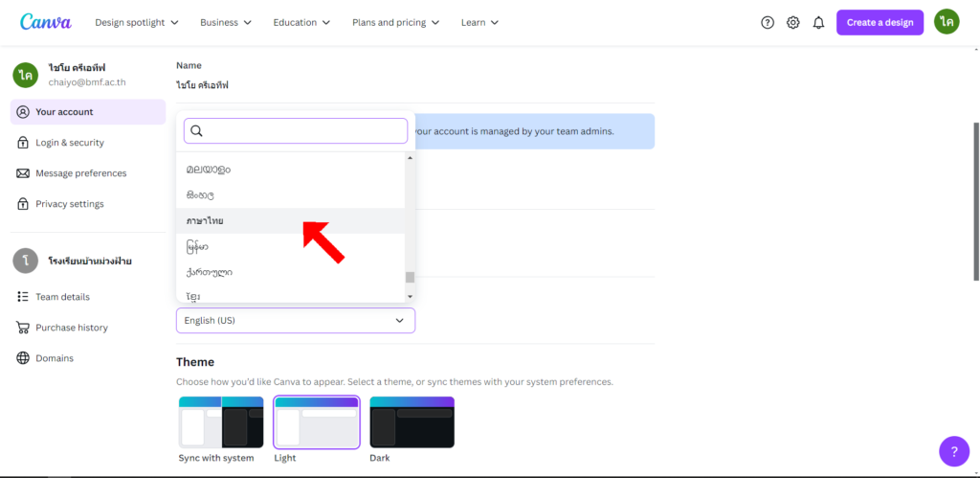Click the language list scroll-up arrow
Viewport: 980px width, 478px height.
[410, 158]
